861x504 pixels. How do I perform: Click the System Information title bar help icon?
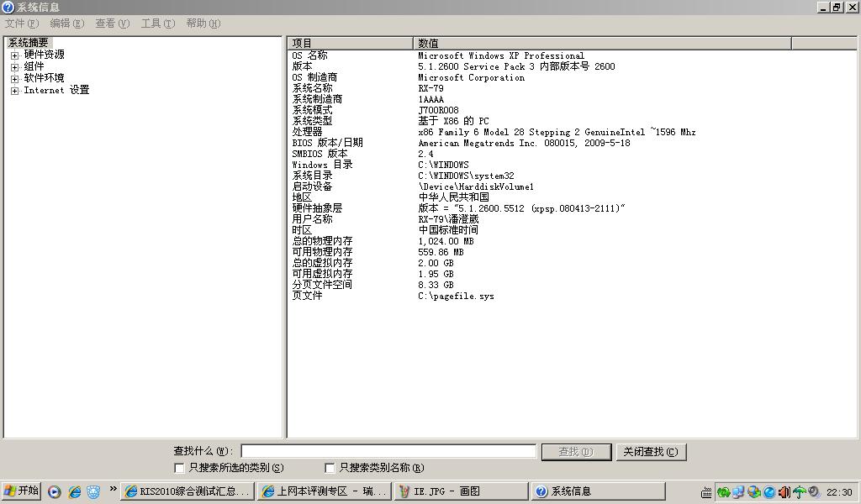coord(8,7)
